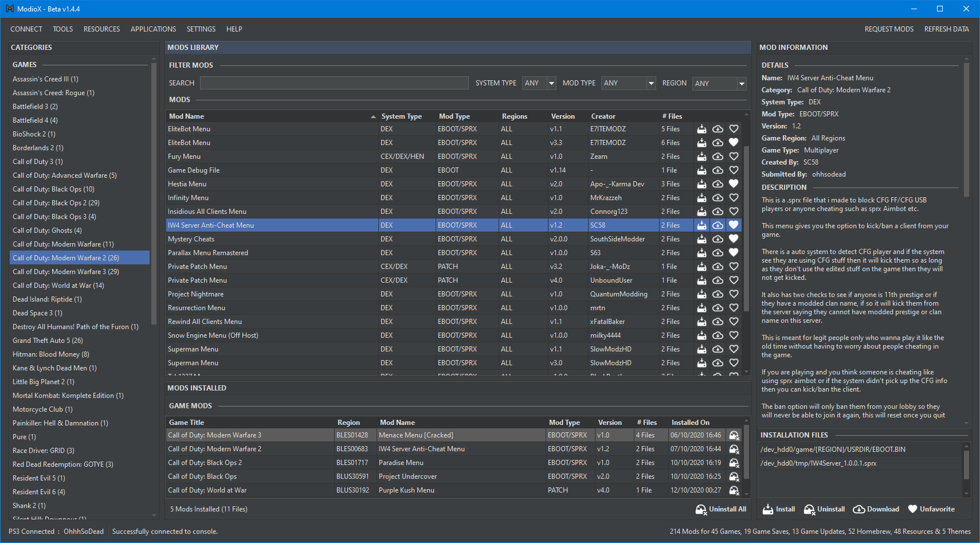Click download icon for Parallax Menu Remastered

tap(718, 253)
